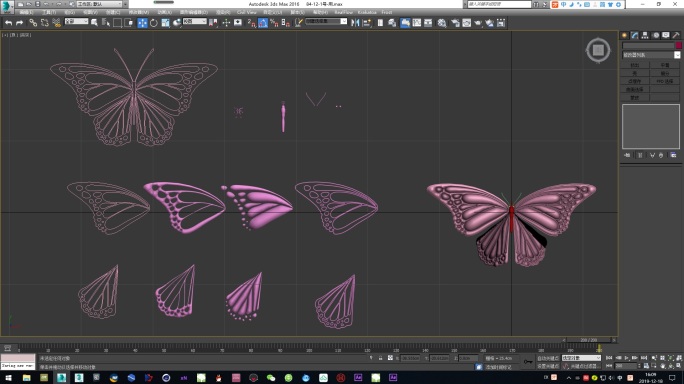Switch to the Modify command panel tab

(634, 35)
